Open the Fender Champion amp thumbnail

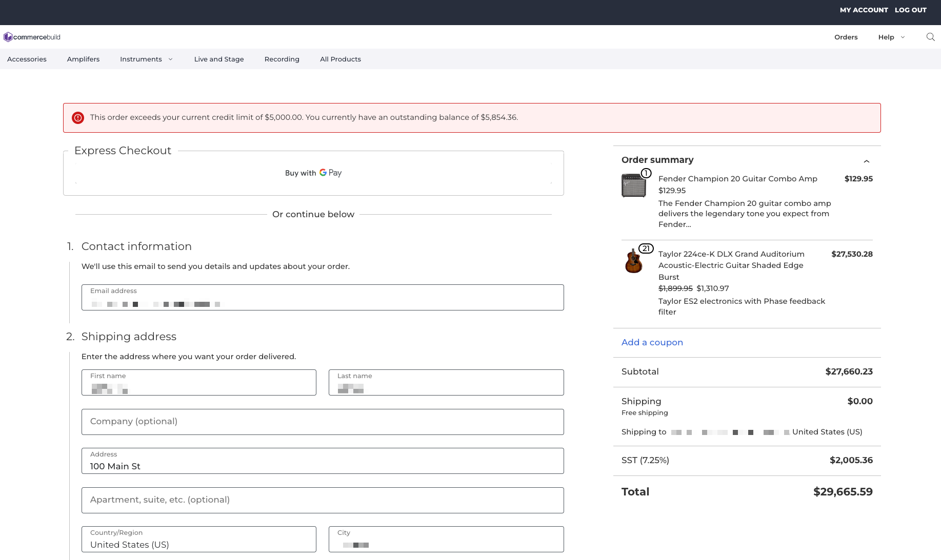point(633,185)
